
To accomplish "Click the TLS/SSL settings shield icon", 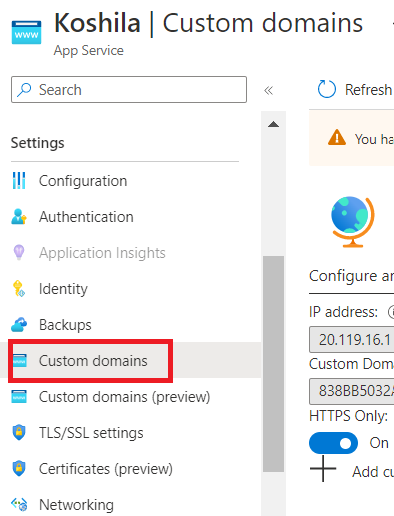I will [19, 433].
